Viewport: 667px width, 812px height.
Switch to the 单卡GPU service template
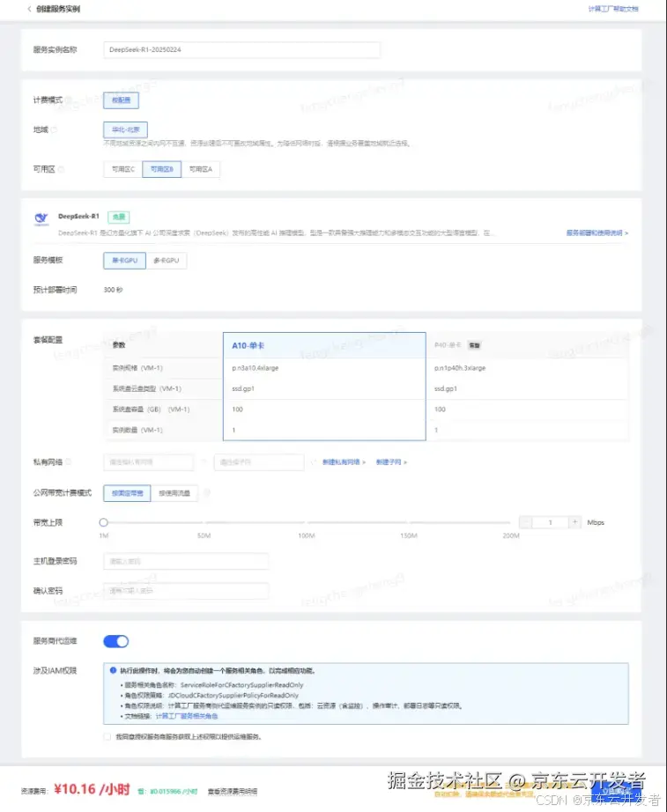[x=124, y=261]
